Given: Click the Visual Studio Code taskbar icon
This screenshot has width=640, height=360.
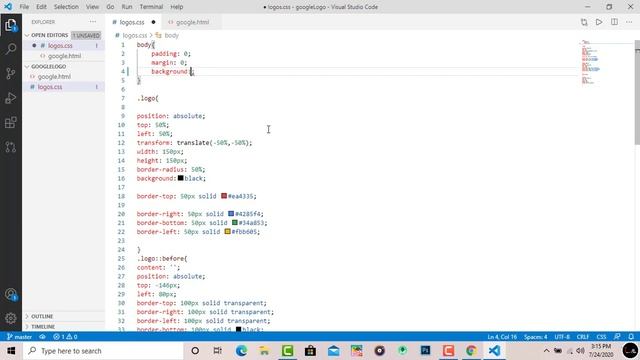Looking at the screenshot, I should [494, 351].
